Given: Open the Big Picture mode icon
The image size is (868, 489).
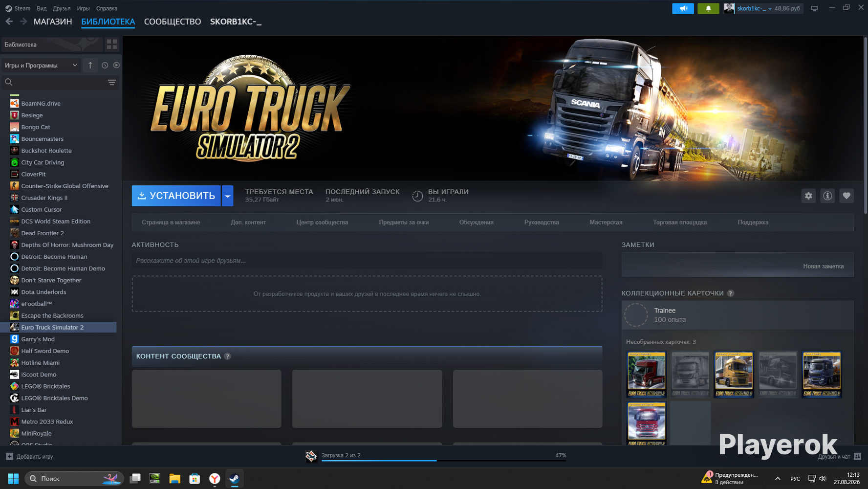Looking at the screenshot, I should coord(814,8).
